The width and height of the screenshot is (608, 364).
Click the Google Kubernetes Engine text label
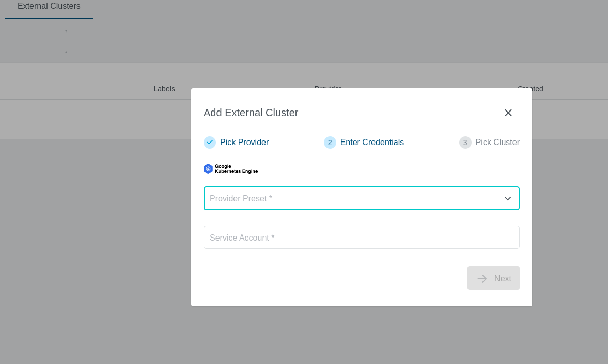[236, 169]
